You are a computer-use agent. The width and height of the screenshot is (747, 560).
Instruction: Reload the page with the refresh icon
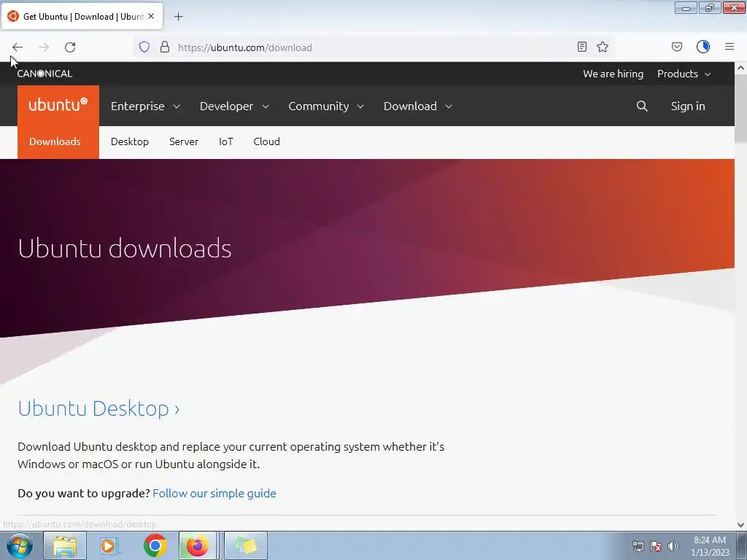tap(70, 47)
